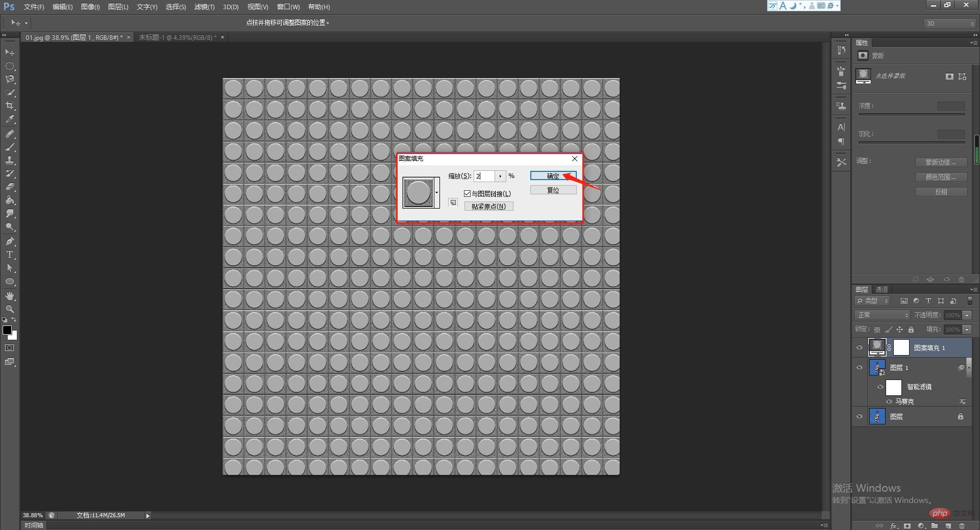Toggle layer filtering switch on or off
Viewport: 980px width, 530px height.
[970, 301]
